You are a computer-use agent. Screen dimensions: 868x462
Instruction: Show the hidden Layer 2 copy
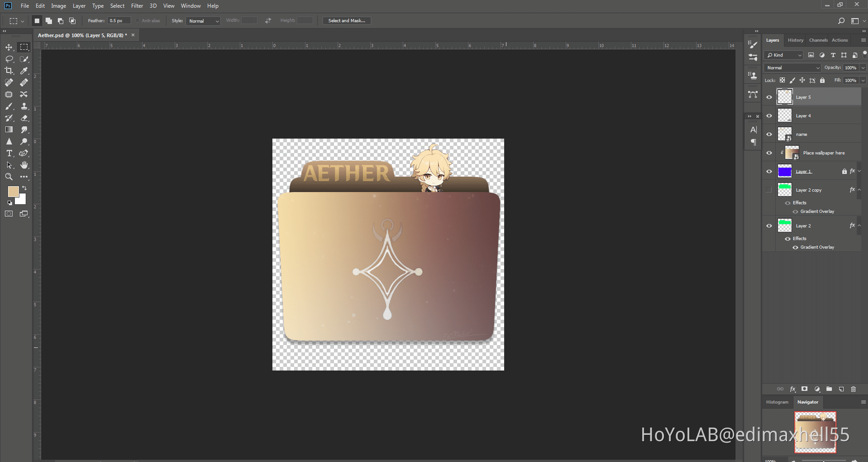pos(769,190)
